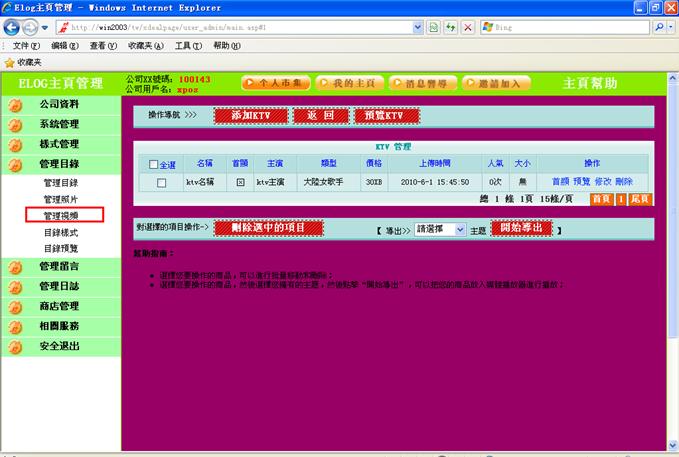Viewport: 679px width, 457px height.
Task: Click the Favorites star icon
Action: (x=10, y=62)
